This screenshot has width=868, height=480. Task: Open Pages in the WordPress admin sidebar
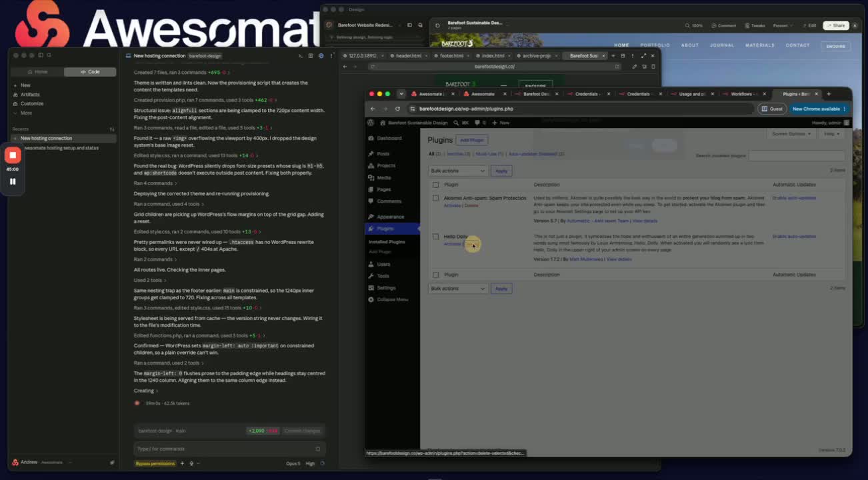(383, 189)
